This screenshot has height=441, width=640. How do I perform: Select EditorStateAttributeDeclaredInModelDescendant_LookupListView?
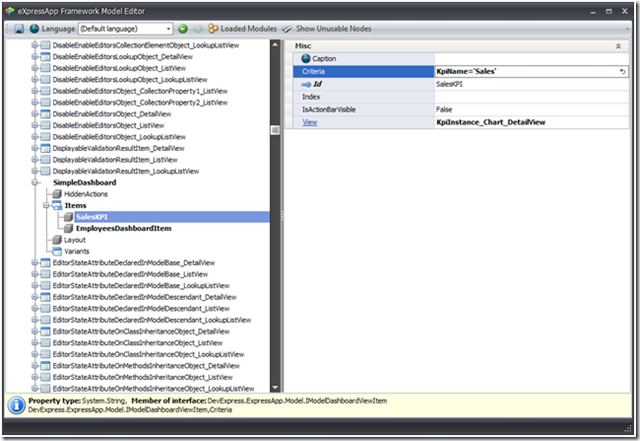click(152, 320)
